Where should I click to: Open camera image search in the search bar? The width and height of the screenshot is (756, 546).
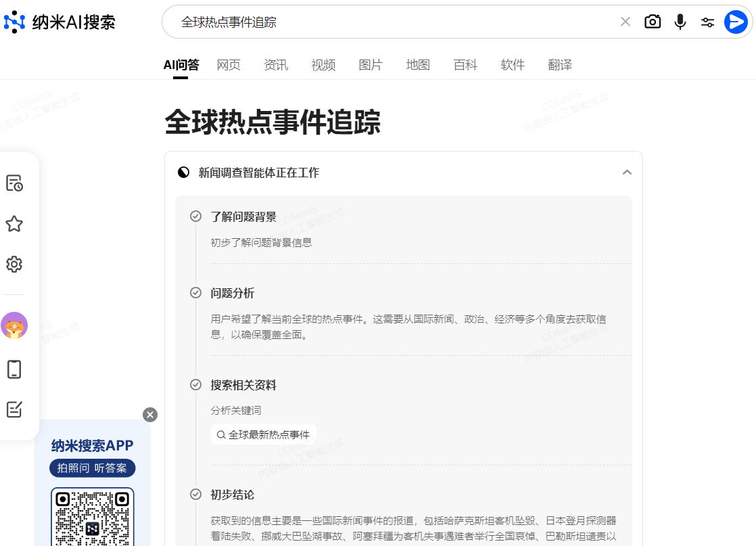653,22
